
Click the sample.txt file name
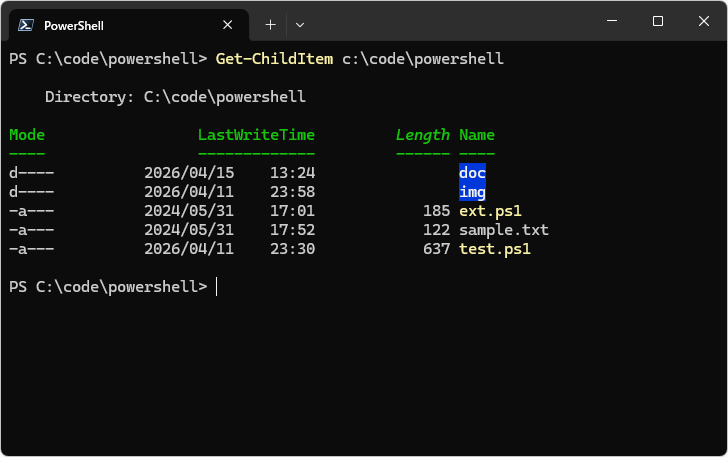pyautogui.click(x=504, y=230)
